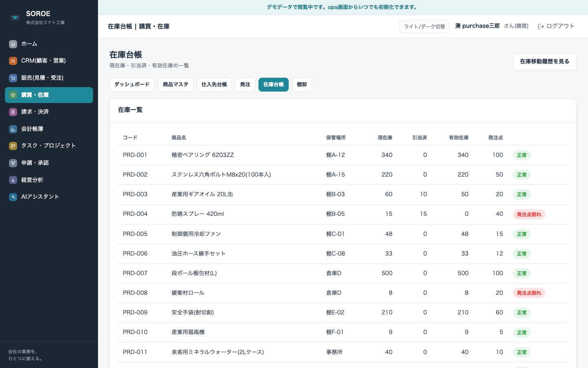Image resolution: width=588 pixels, height=368 pixels.
Task: Click 段ボール梱包材(L) product name
Action: pyautogui.click(x=194, y=273)
